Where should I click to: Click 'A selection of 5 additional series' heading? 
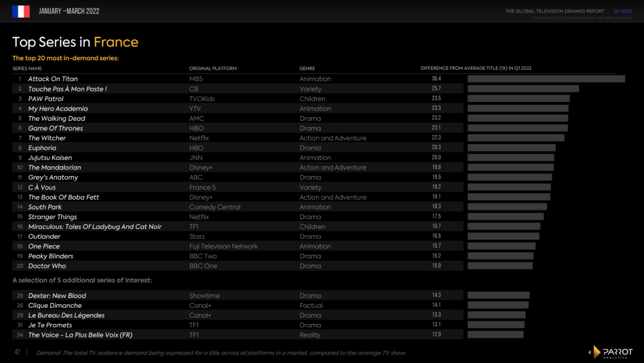82,280
